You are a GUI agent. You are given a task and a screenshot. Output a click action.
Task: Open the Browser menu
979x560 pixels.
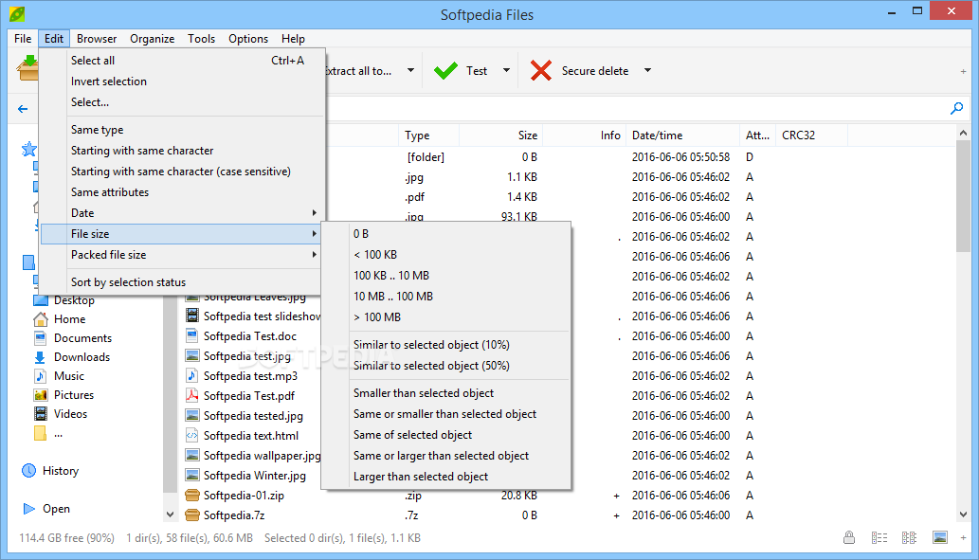click(97, 39)
